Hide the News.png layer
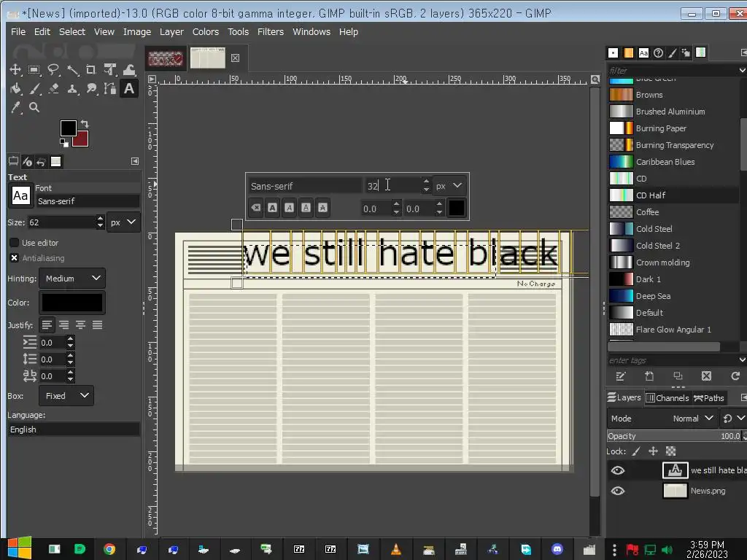Screen dimensions: 747x560 click(618, 491)
